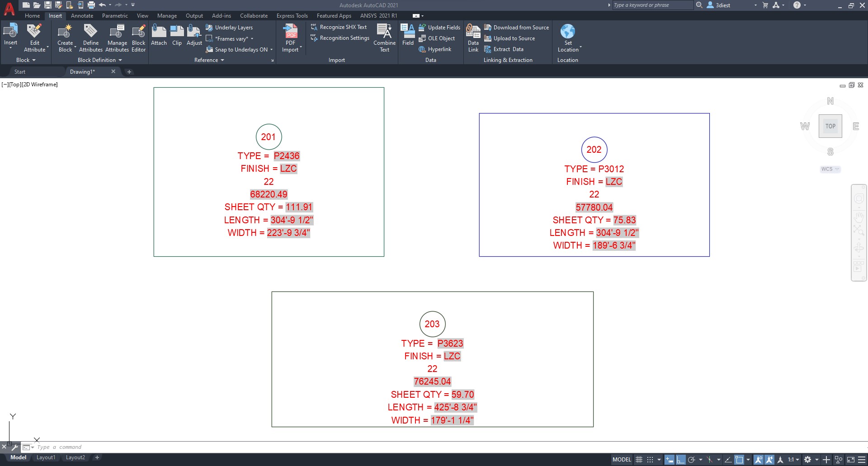The height and width of the screenshot is (466, 868).
Task: Toggle Object Snap Tracking angle icon
Action: (x=728, y=460)
